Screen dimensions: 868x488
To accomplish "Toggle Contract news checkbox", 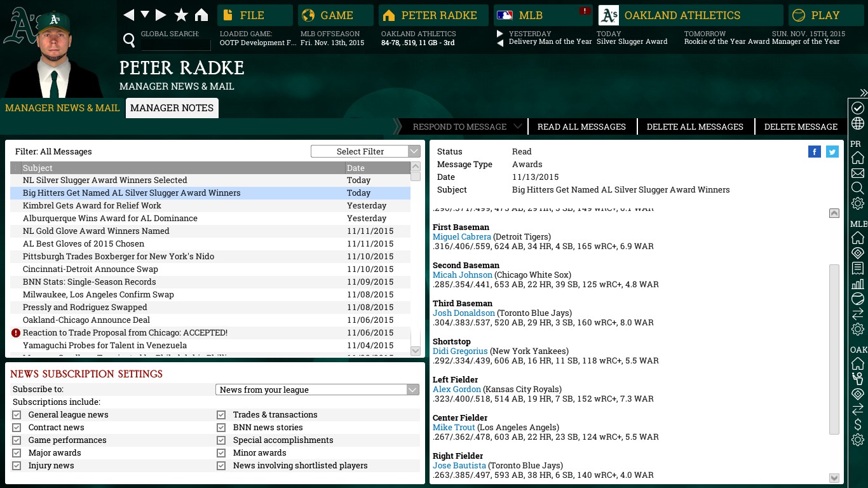I will coord(17,428).
